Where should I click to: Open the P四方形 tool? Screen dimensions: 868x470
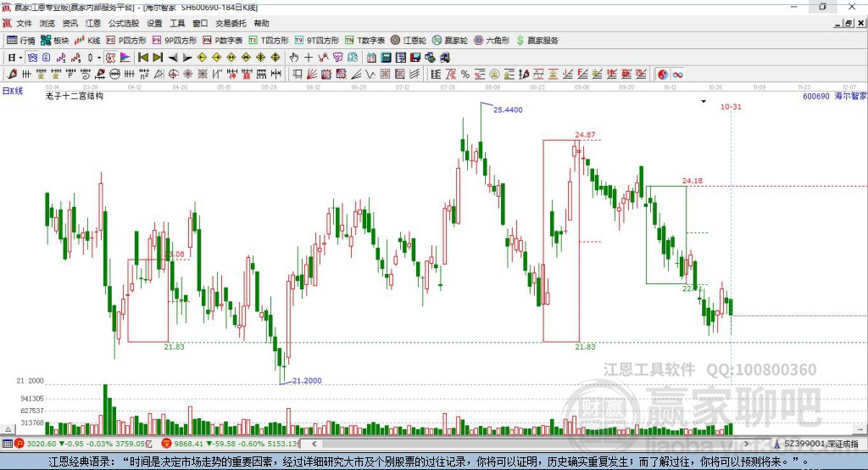pos(126,41)
